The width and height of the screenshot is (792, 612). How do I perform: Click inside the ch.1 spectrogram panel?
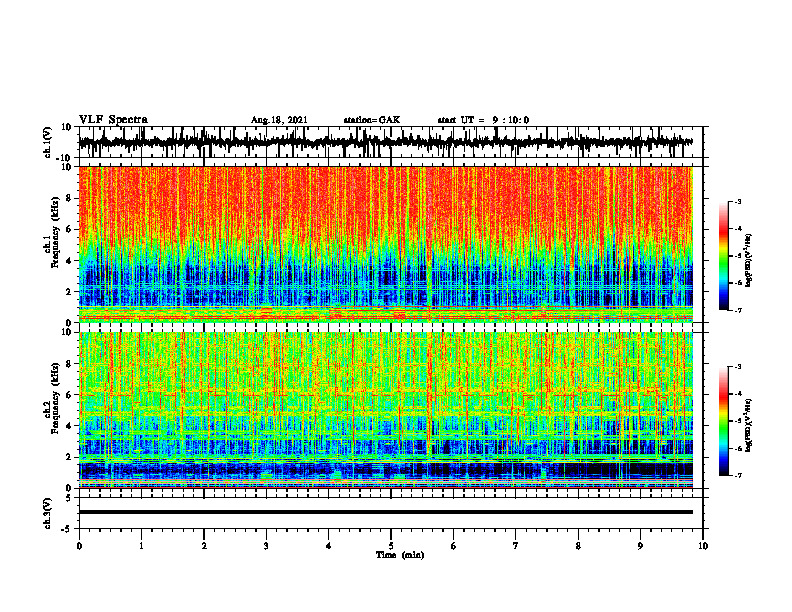[385, 244]
